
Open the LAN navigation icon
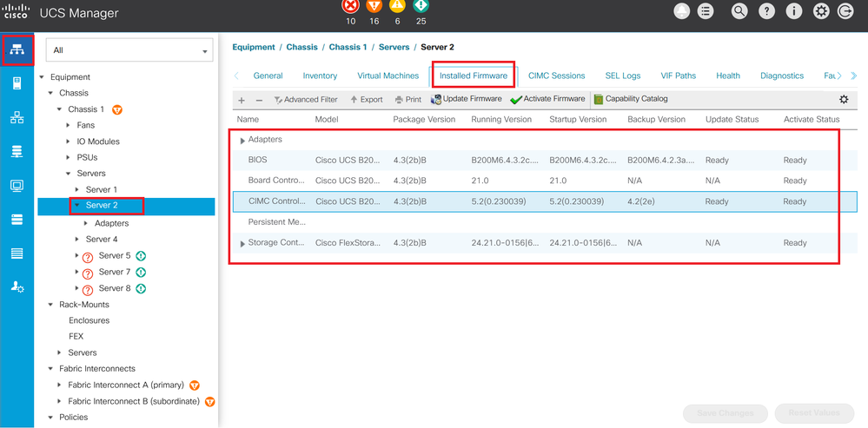17,117
